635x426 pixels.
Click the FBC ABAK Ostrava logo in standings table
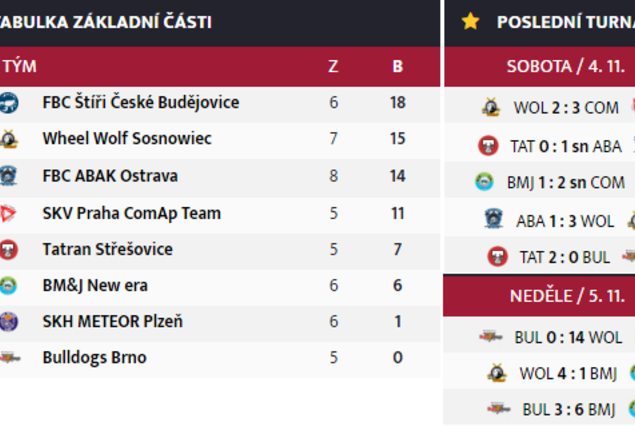pyautogui.click(x=8, y=176)
